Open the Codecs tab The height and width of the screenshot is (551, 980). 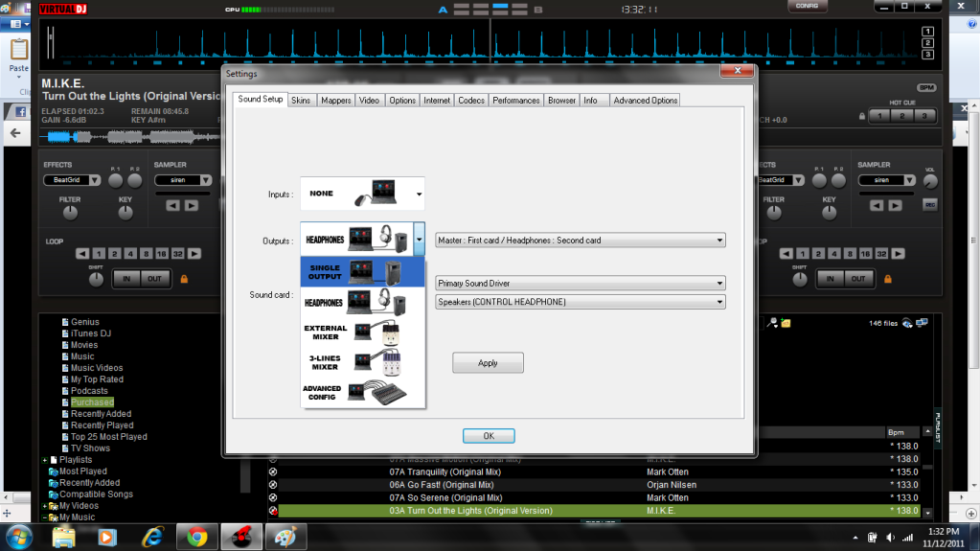point(470,100)
